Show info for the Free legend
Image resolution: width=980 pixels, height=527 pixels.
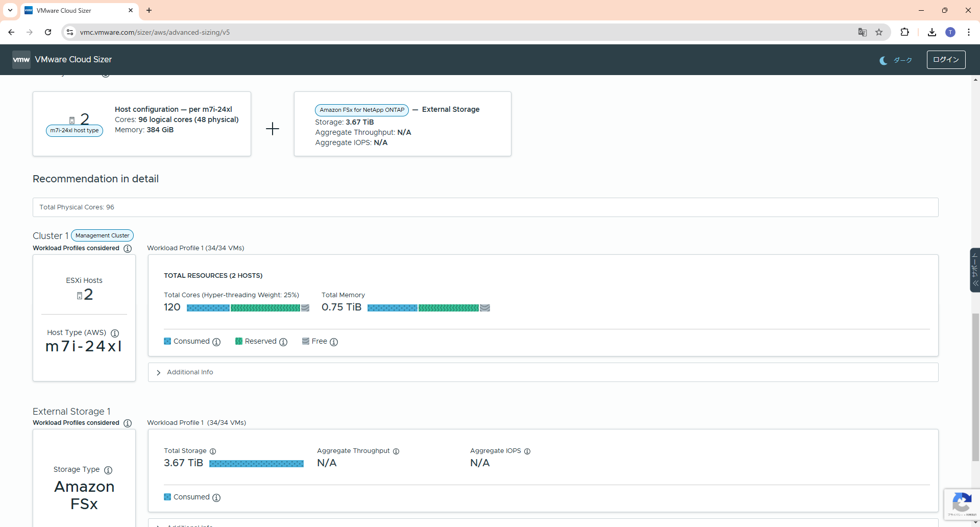pos(334,342)
